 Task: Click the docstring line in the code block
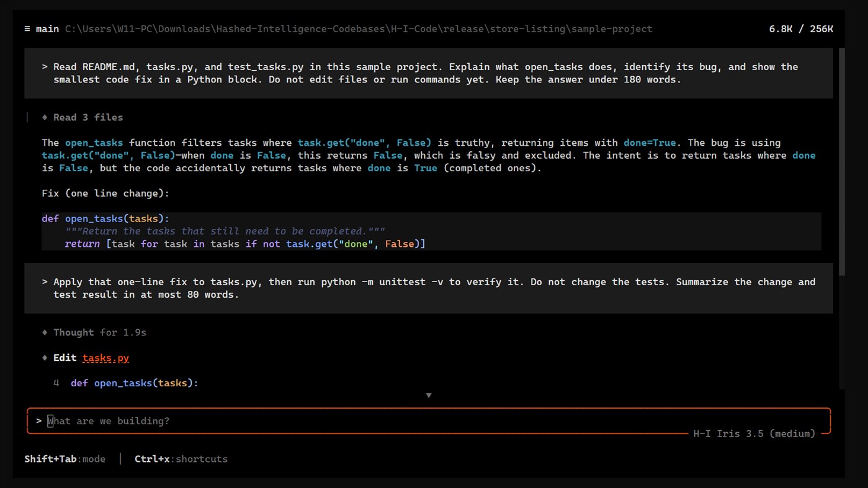(x=225, y=231)
